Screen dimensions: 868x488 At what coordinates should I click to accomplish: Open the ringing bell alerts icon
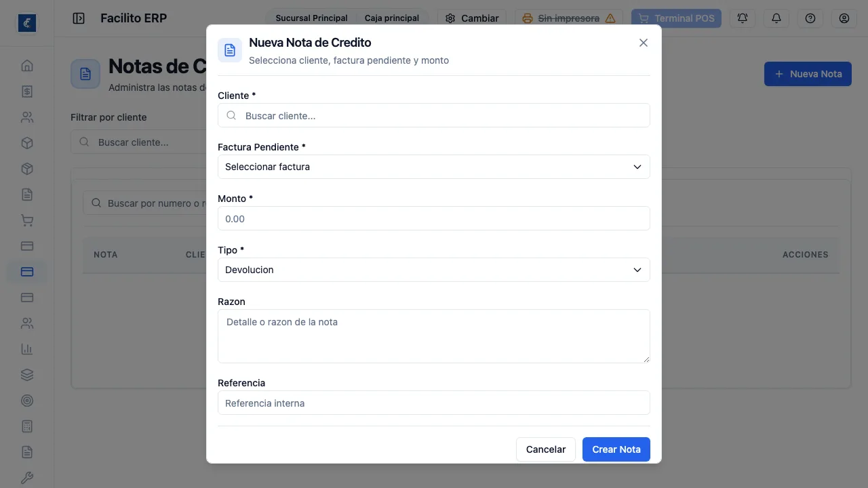point(743,18)
